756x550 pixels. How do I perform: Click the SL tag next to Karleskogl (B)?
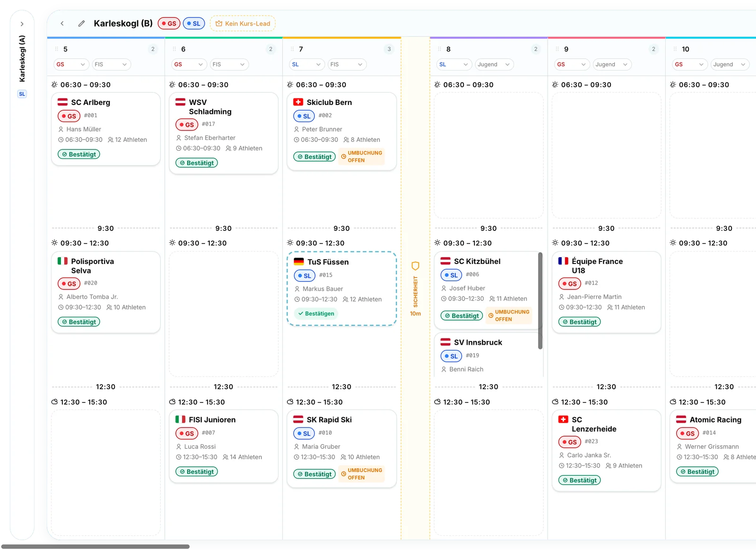pos(194,24)
